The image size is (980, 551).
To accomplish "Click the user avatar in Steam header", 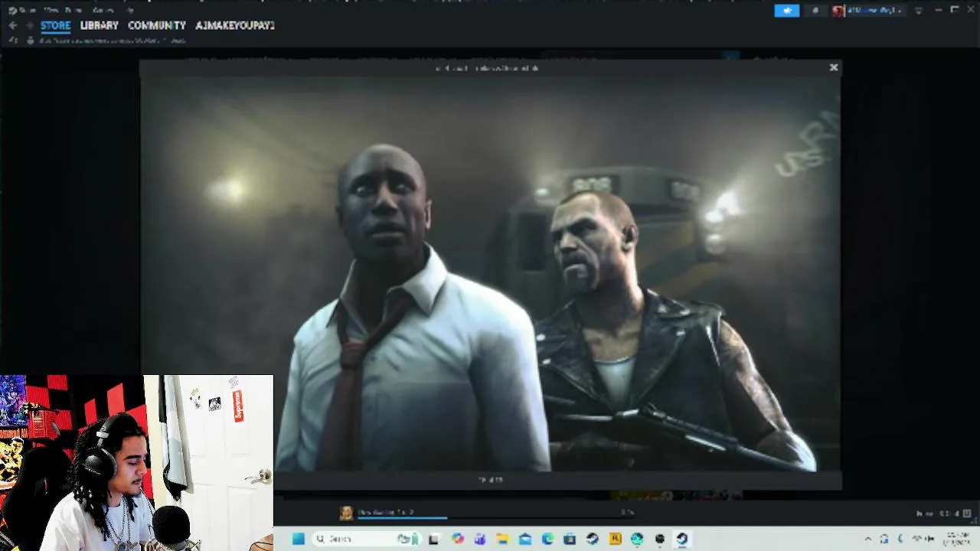I will coord(838,11).
